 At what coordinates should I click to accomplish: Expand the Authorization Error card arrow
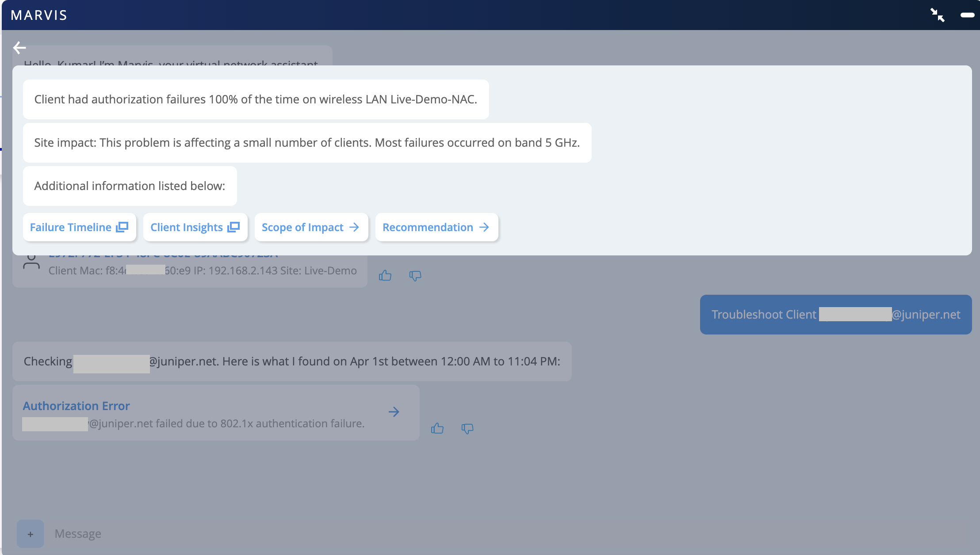(x=394, y=412)
